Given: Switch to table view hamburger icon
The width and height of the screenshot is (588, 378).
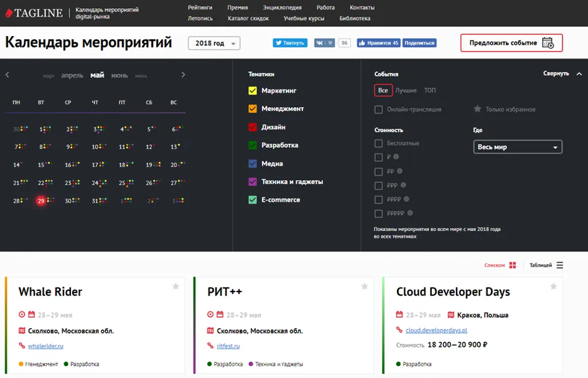Looking at the screenshot, I should tap(560, 265).
